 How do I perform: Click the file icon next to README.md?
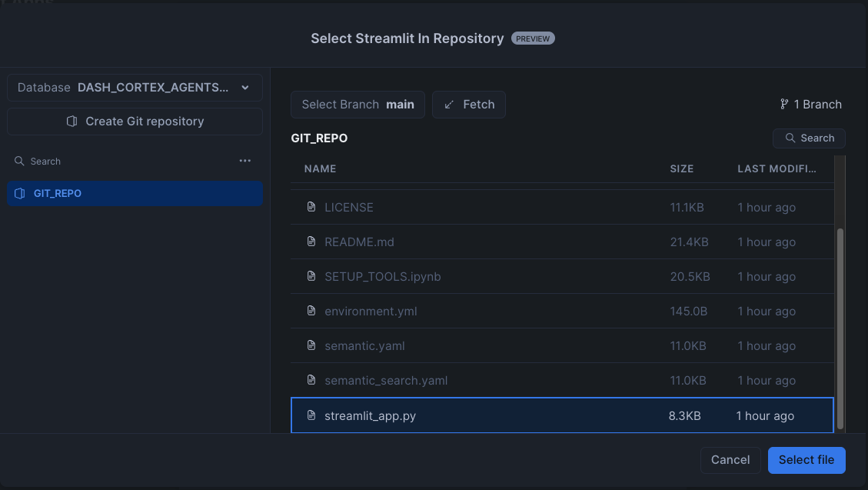coord(311,242)
